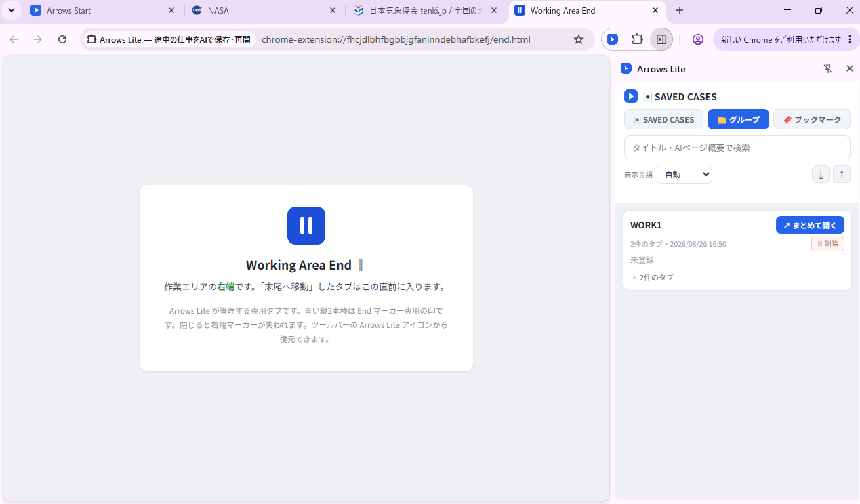Select the SAVED CASES filter button
Image resolution: width=860 pixels, height=504 pixels.
[x=663, y=119]
